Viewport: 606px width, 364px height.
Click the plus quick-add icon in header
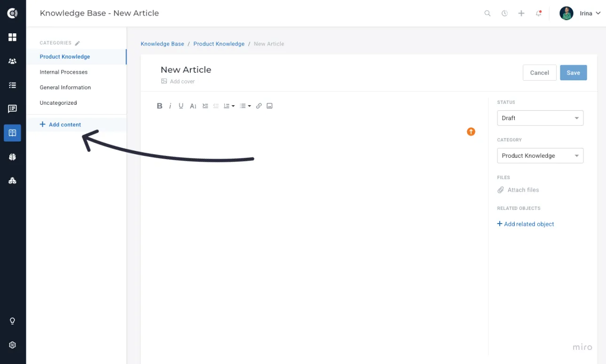(x=521, y=13)
